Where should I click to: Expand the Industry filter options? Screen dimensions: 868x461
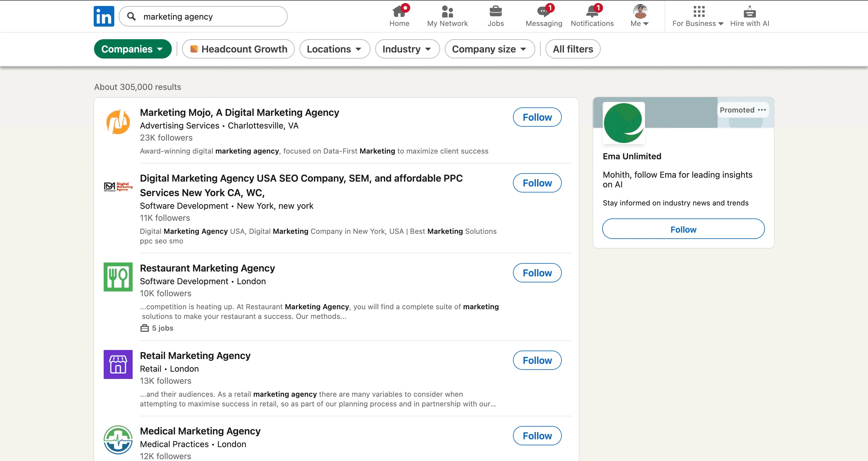407,49
